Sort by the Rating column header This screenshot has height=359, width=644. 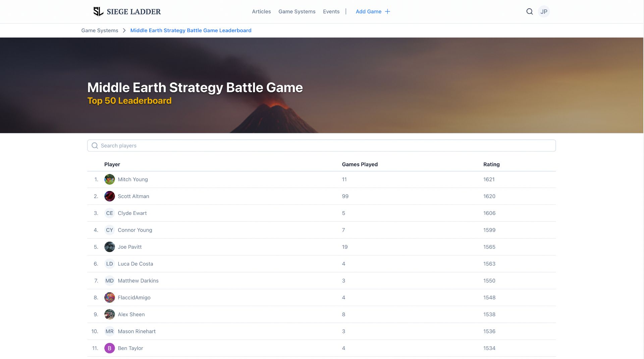tap(491, 164)
